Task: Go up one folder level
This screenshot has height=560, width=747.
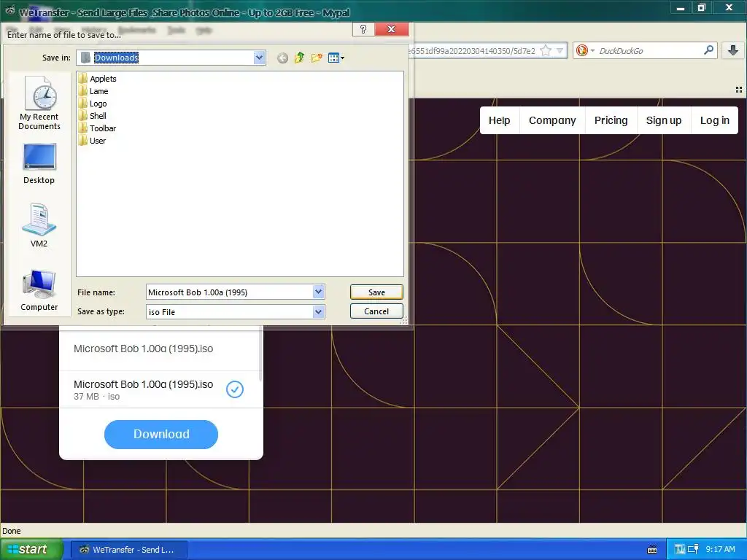Action: point(299,58)
